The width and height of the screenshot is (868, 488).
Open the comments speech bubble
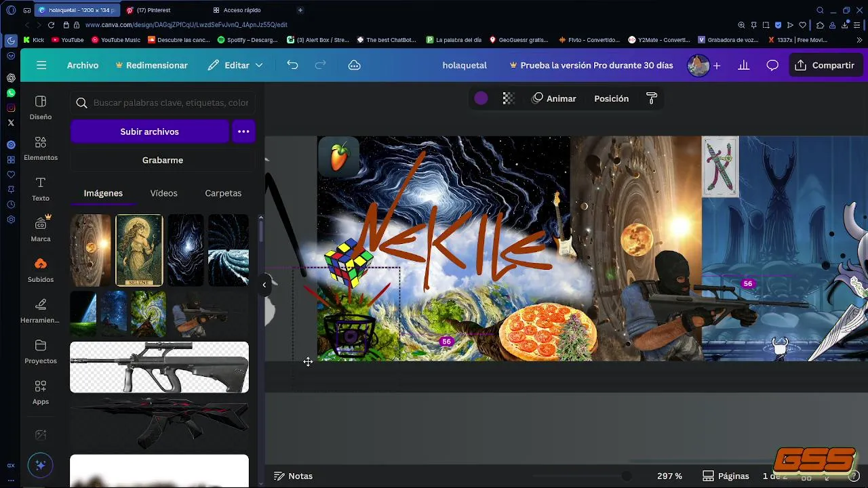772,65
